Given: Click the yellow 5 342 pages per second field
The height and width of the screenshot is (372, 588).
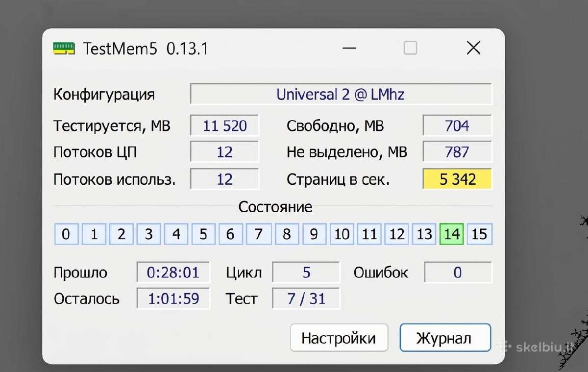Looking at the screenshot, I should [x=457, y=179].
